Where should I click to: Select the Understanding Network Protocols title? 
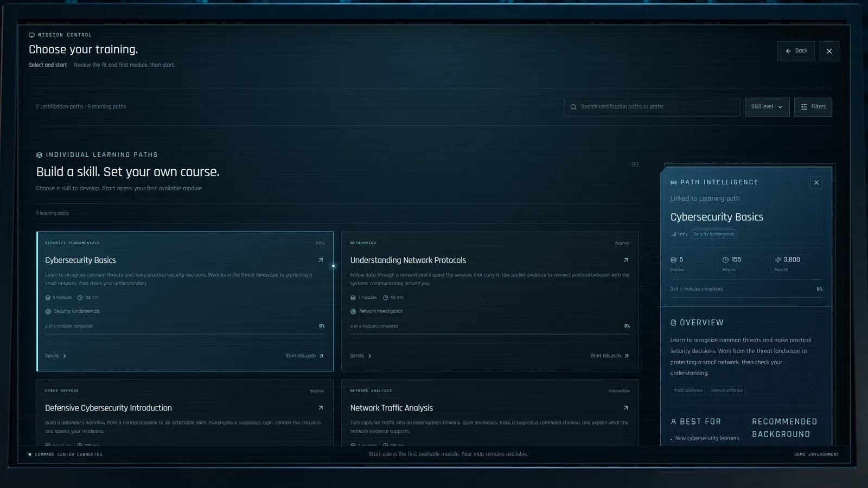pos(408,260)
